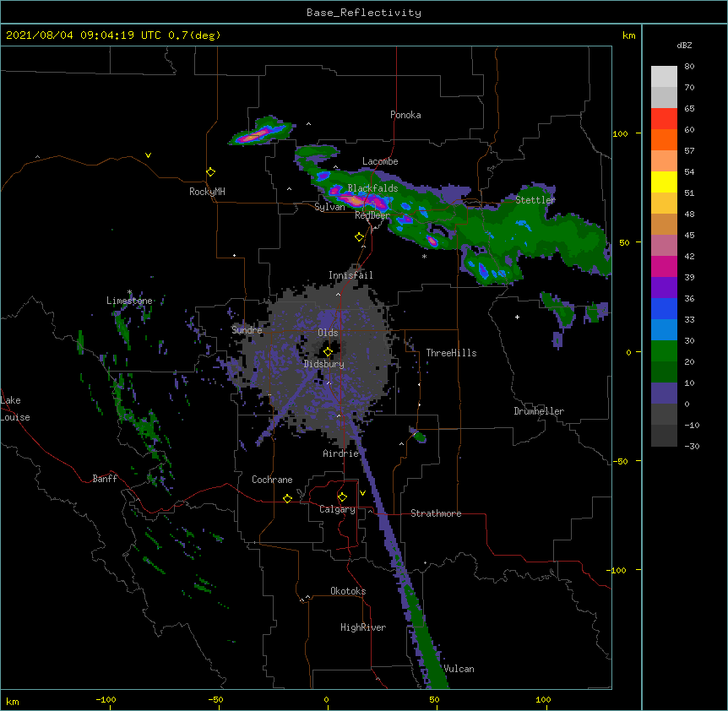Click the Sundre town label
The image size is (728, 711).
tap(247, 330)
